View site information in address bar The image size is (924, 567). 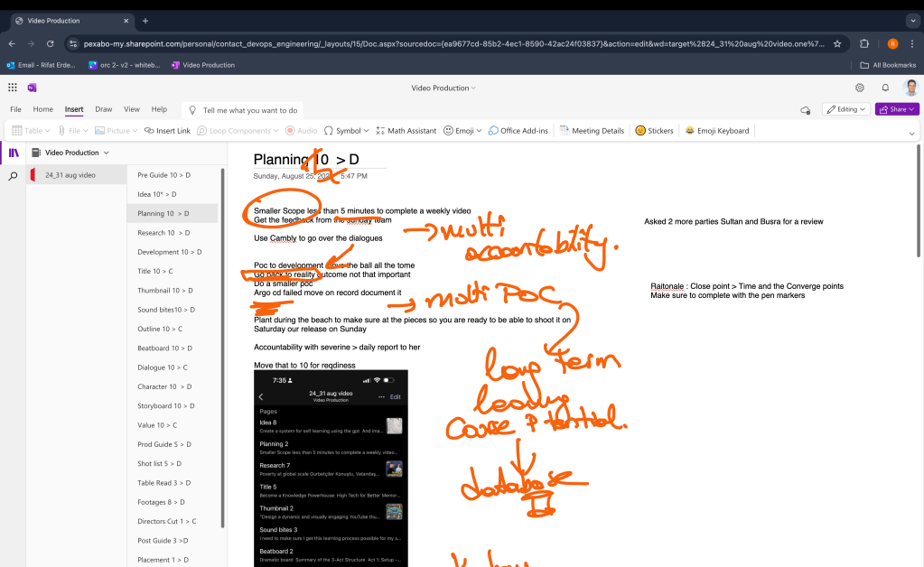(73, 44)
